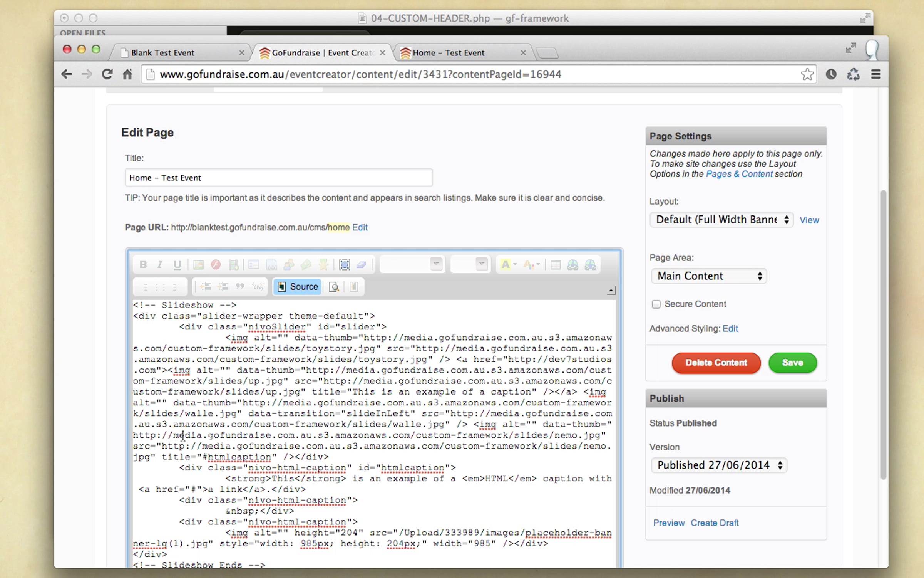Click the Decrease Indent toolbar icon

pyautogui.click(x=206, y=287)
